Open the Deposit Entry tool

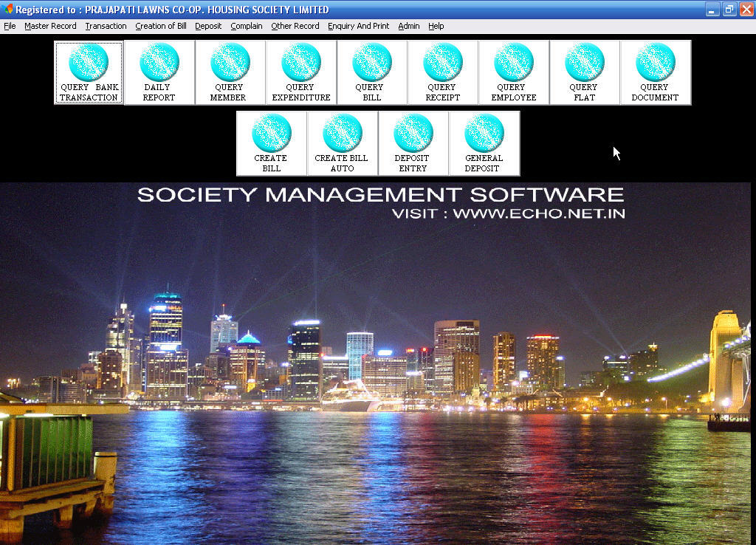tap(413, 142)
